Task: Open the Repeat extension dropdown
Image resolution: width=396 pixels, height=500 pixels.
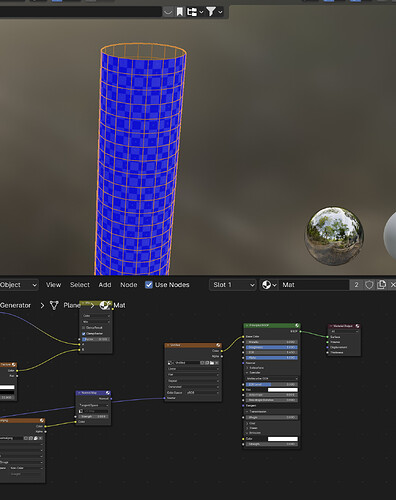Action: [x=193, y=381]
